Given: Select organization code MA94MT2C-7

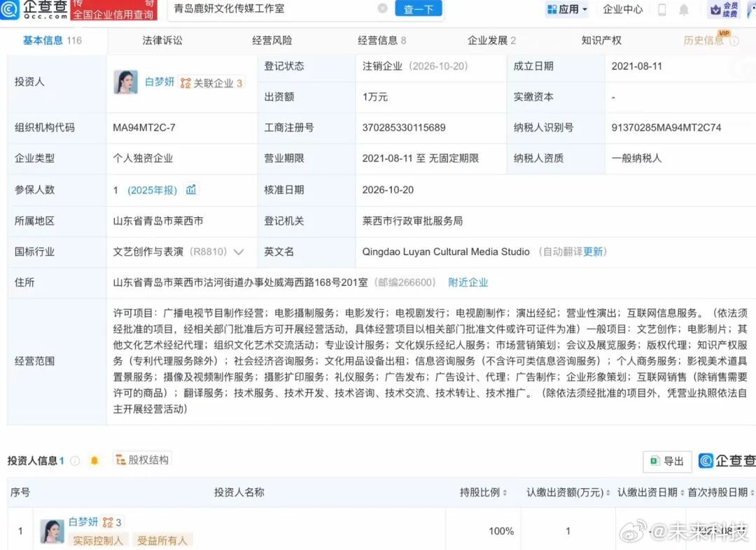Looking at the screenshot, I should click(x=144, y=128).
